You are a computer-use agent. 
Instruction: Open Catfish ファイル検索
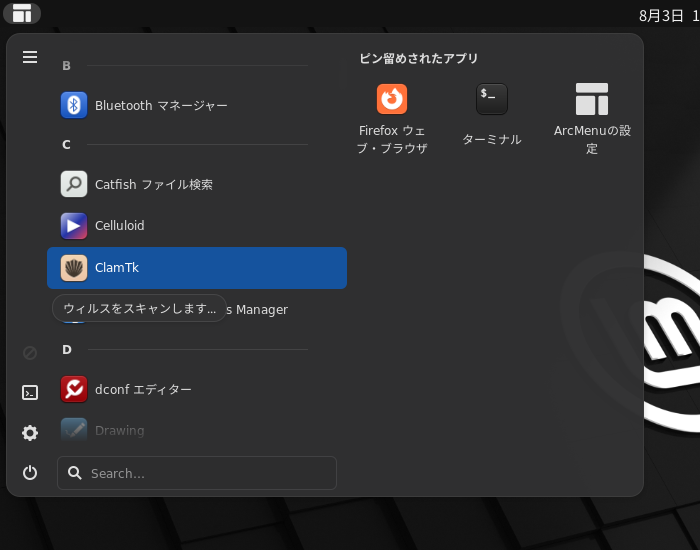tap(197, 184)
